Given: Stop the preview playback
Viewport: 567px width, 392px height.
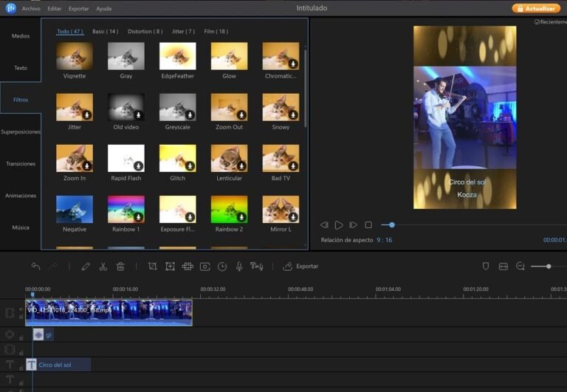Looking at the screenshot, I should pos(368,225).
